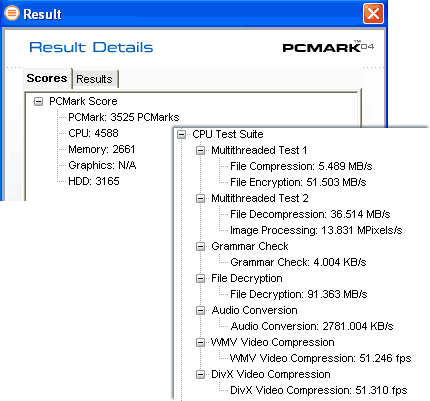Collapse Multithreaded Test 2 node
The height and width of the screenshot is (401, 430).
coord(200,198)
